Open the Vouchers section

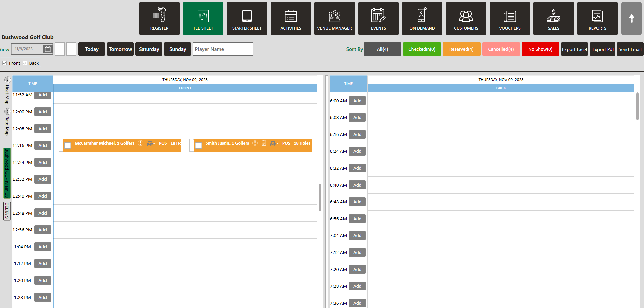point(510,19)
